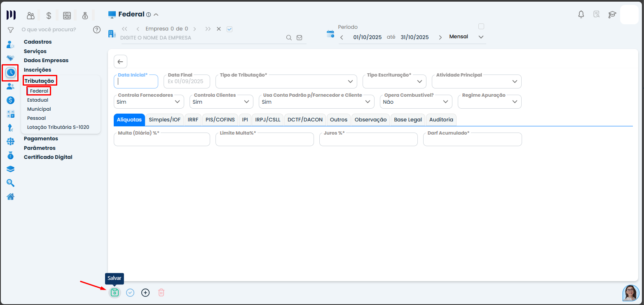Click the red trash delete icon
644x305 pixels.
coord(161,293)
